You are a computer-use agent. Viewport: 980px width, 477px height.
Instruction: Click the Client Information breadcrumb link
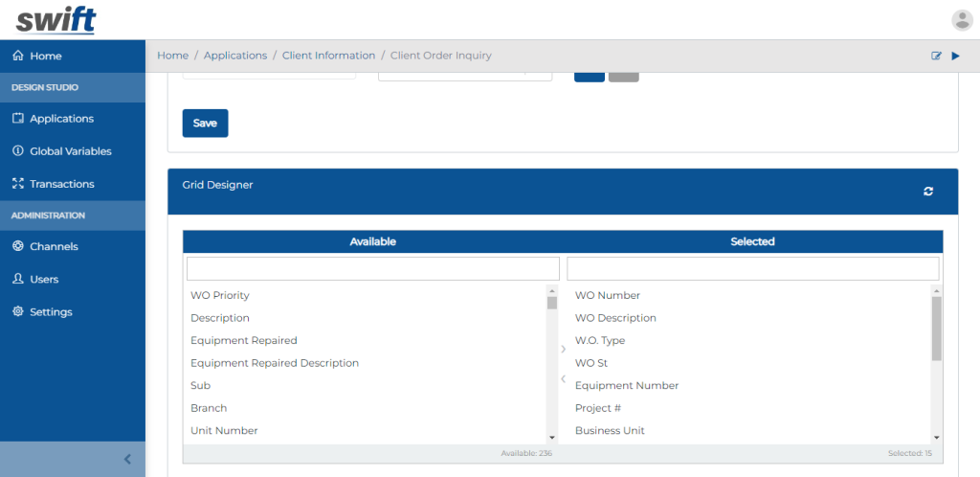click(x=328, y=56)
